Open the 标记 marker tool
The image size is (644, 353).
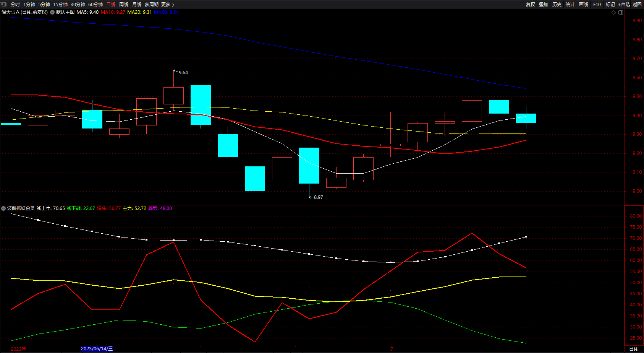(x=610, y=5)
